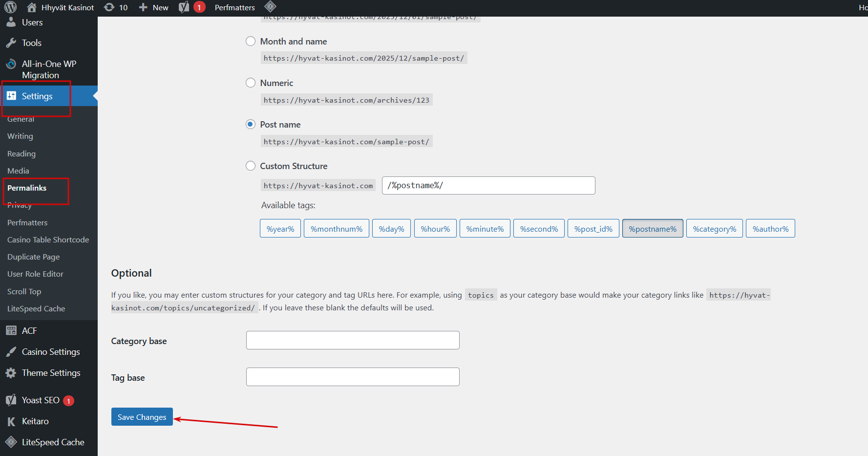The image size is (868, 456).
Task: Insert the %author% tag
Action: click(x=770, y=228)
